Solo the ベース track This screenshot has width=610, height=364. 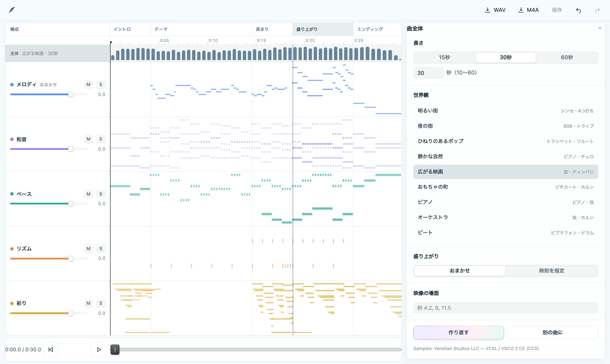tap(101, 194)
